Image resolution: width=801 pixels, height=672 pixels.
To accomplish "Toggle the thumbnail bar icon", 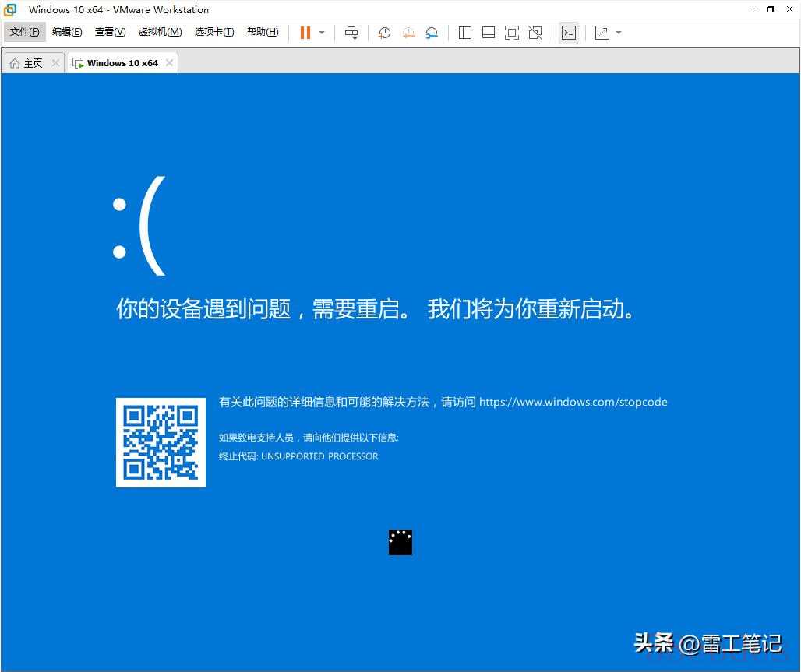I will [x=489, y=33].
